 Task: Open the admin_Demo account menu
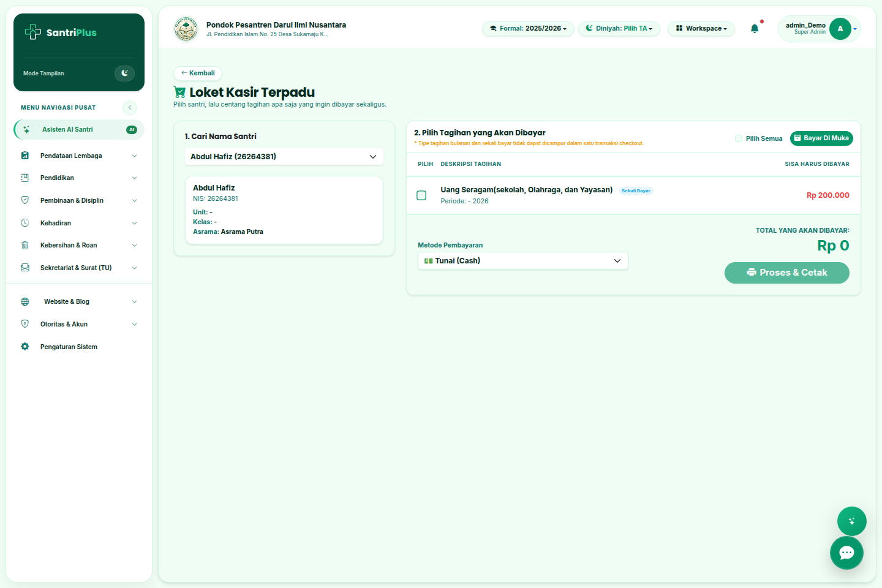(x=820, y=29)
